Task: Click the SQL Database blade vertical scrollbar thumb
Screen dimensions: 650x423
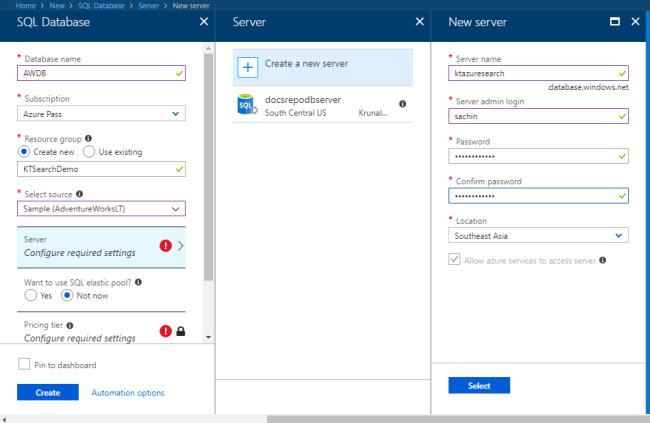Action: pos(209,167)
